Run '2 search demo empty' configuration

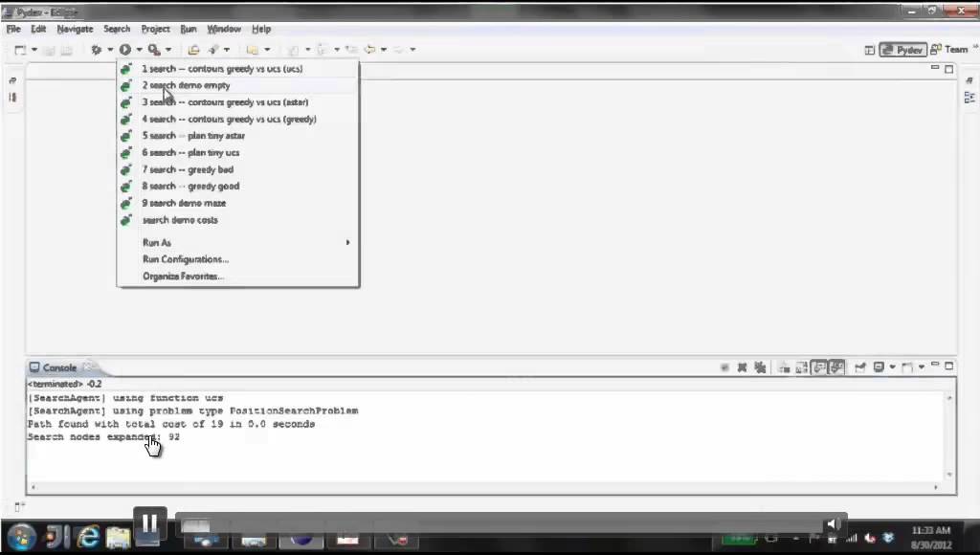coord(238,85)
